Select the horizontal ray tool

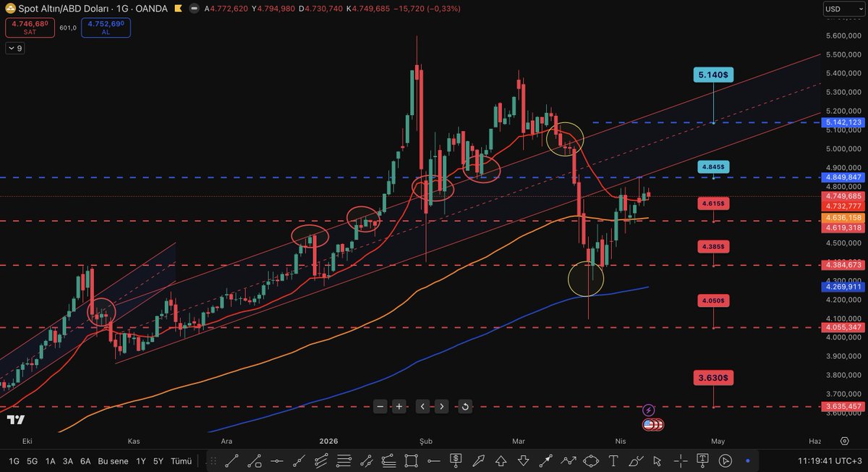click(433, 460)
